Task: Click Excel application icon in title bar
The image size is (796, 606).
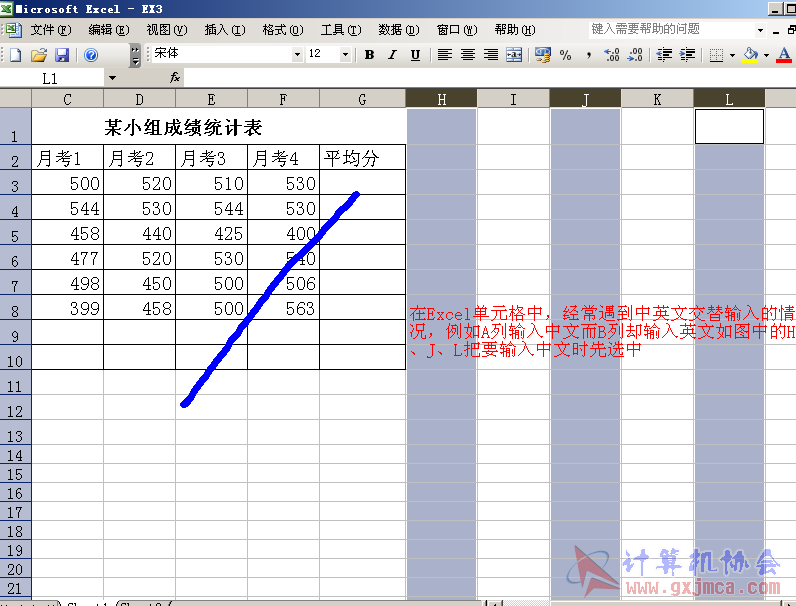Action: pos(7,9)
